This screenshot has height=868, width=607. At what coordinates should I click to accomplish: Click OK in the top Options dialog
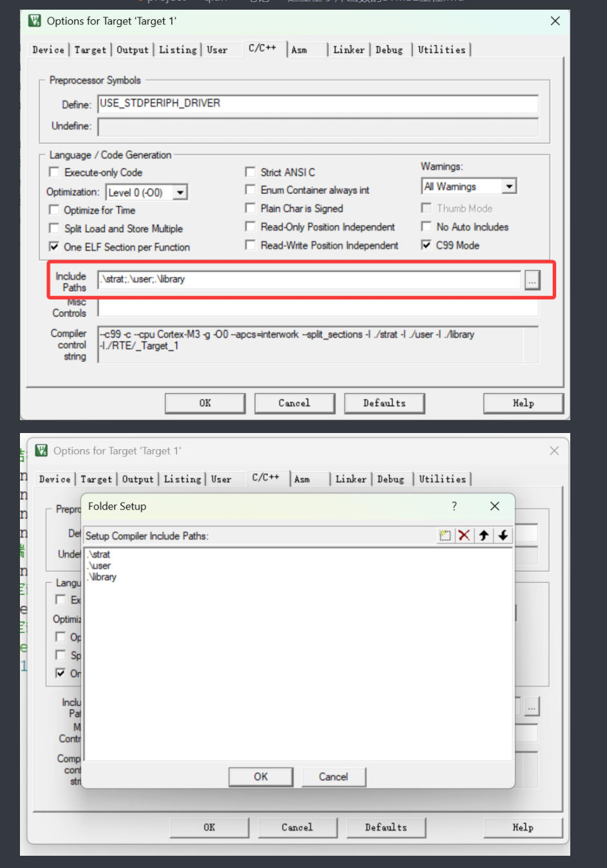(205, 403)
